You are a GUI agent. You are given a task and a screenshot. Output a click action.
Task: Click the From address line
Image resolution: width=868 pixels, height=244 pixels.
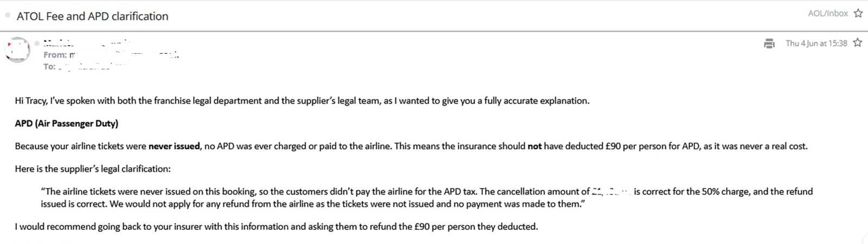[111, 54]
